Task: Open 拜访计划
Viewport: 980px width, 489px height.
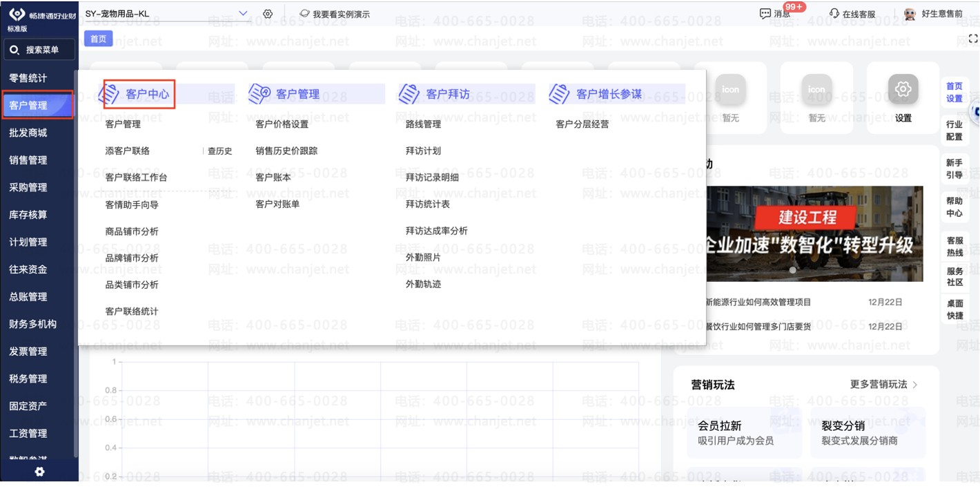Action: pyautogui.click(x=423, y=151)
